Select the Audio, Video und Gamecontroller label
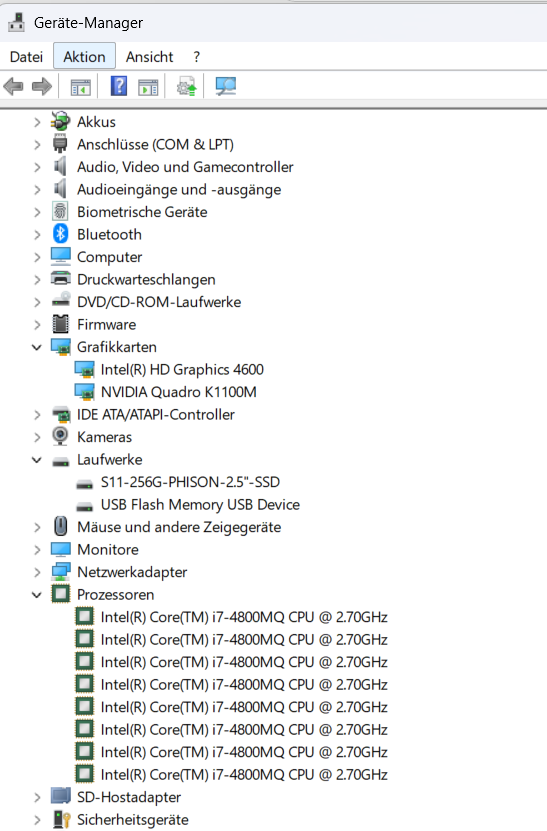The height and width of the screenshot is (831, 547). [185, 167]
